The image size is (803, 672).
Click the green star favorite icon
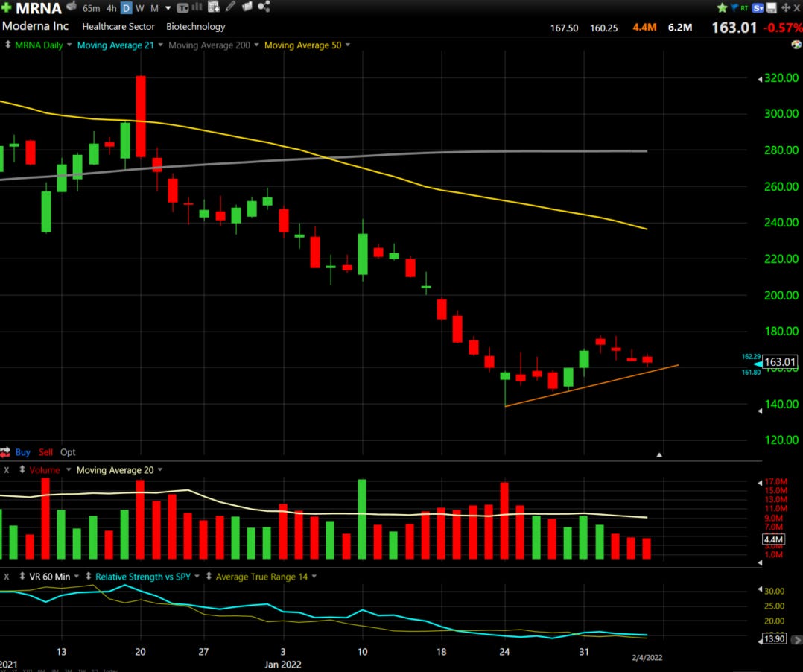[x=722, y=7]
